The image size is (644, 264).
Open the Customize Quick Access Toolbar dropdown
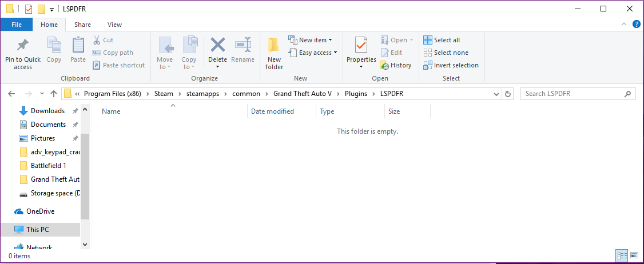51,10
